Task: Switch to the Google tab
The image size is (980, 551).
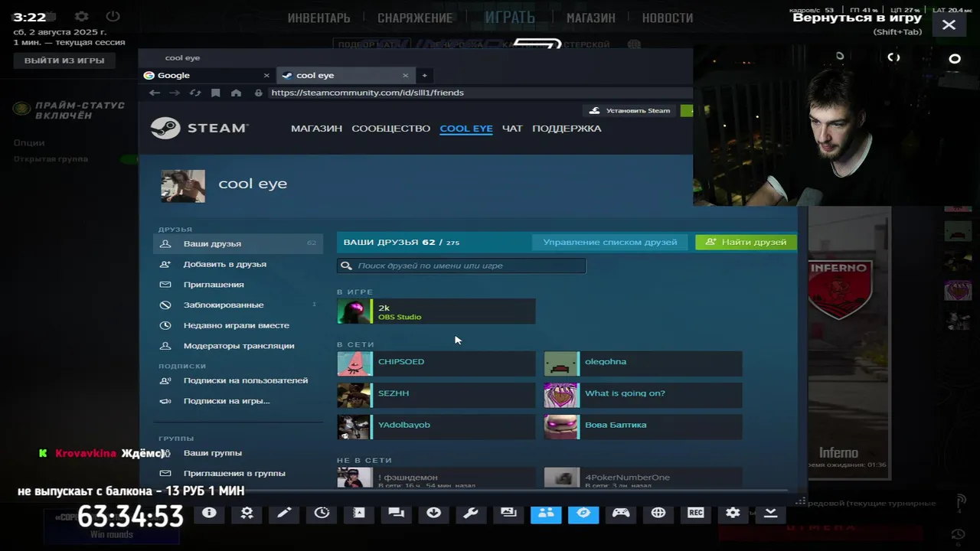Action: 207,75
